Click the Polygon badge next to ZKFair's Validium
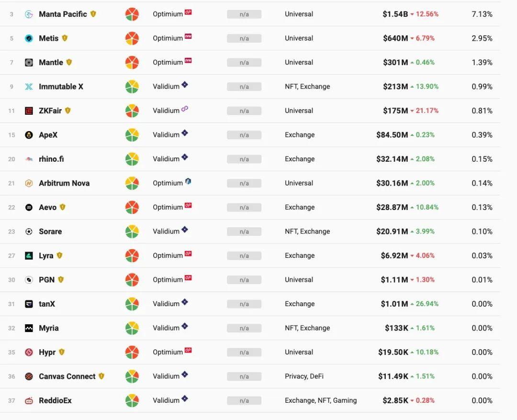517x420 pixels. pyautogui.click(x=185, y=109)
